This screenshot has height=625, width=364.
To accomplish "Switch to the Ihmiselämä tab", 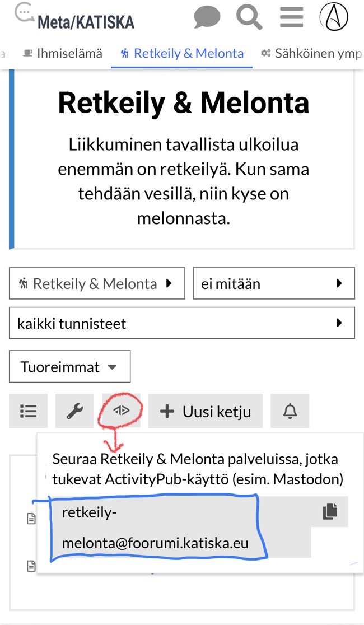I will 62,54.
